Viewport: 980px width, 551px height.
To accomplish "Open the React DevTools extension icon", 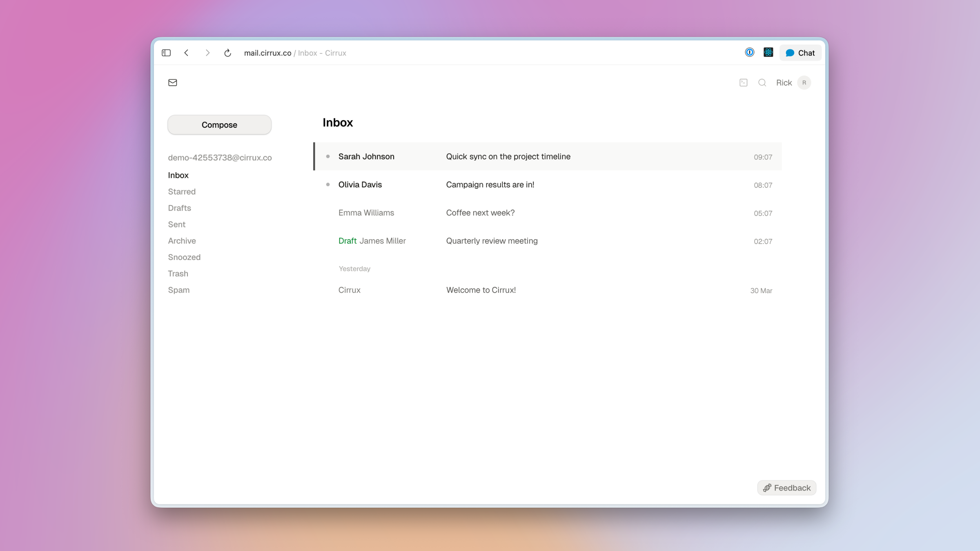I will coord(768,52).
